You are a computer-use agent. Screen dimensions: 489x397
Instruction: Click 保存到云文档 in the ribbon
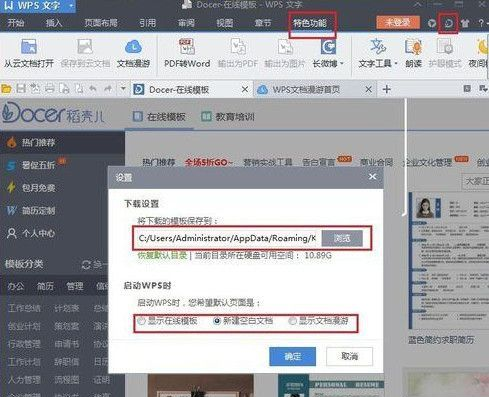click(x=85, y=53)
